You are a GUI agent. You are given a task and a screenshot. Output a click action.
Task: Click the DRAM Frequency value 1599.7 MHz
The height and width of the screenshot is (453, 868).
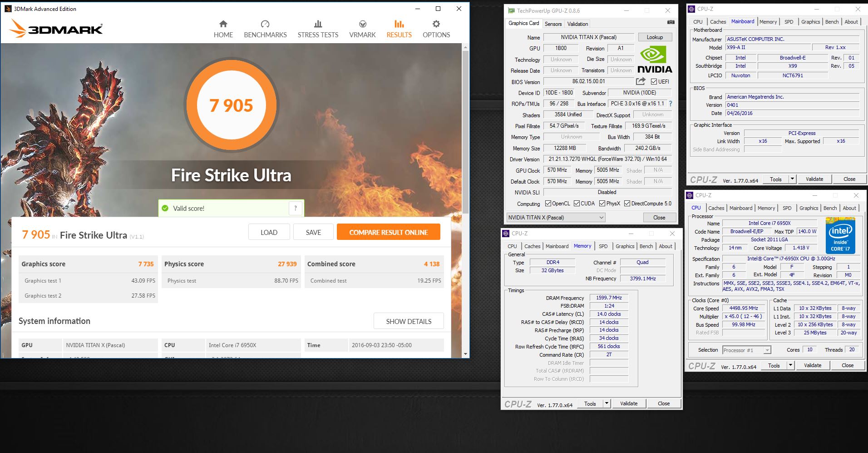tap(609, 298)
